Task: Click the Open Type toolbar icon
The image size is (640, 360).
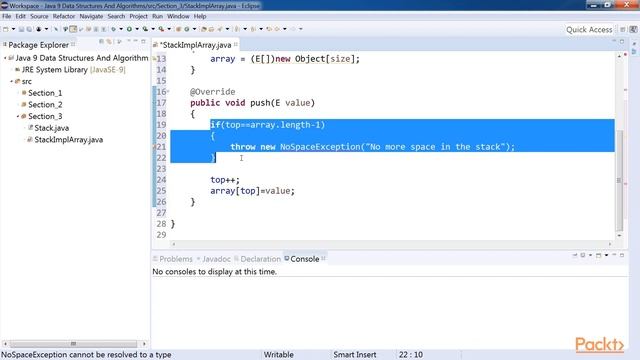Action: [203, 29]
